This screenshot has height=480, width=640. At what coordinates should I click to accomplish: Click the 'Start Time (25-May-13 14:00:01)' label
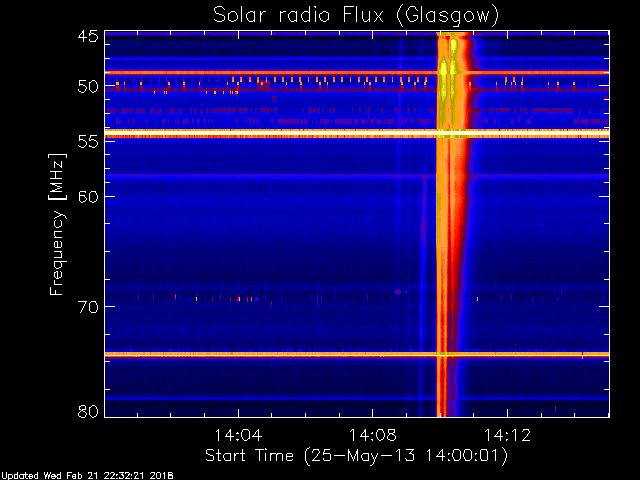click(x=356, y=456)
